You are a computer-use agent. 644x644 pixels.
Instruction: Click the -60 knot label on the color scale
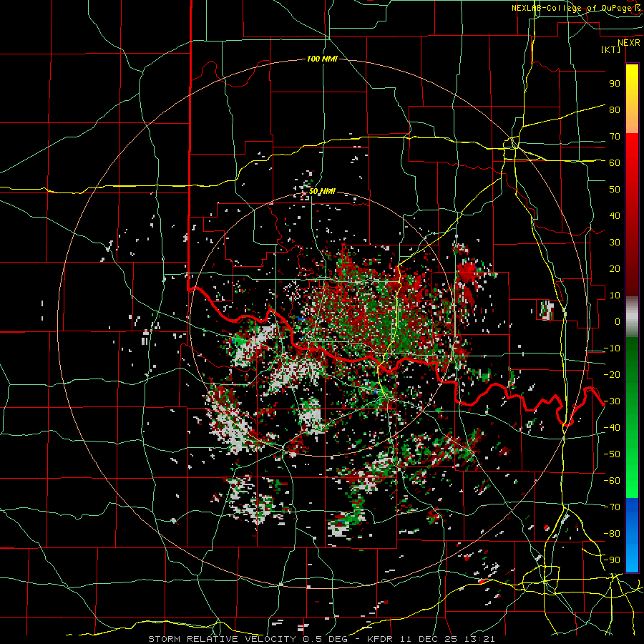click(x=612, y=481)
